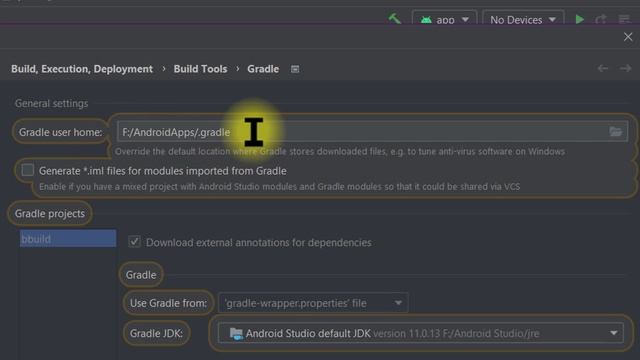Open the Use Gradle from dropdown
Screen dimensions: 640x360
click(313, 303)
